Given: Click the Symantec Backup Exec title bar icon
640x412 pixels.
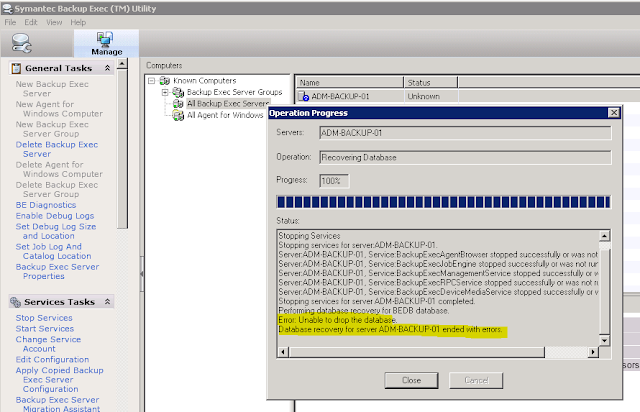Looking at the screenshot, I should [x=7, y=8].
